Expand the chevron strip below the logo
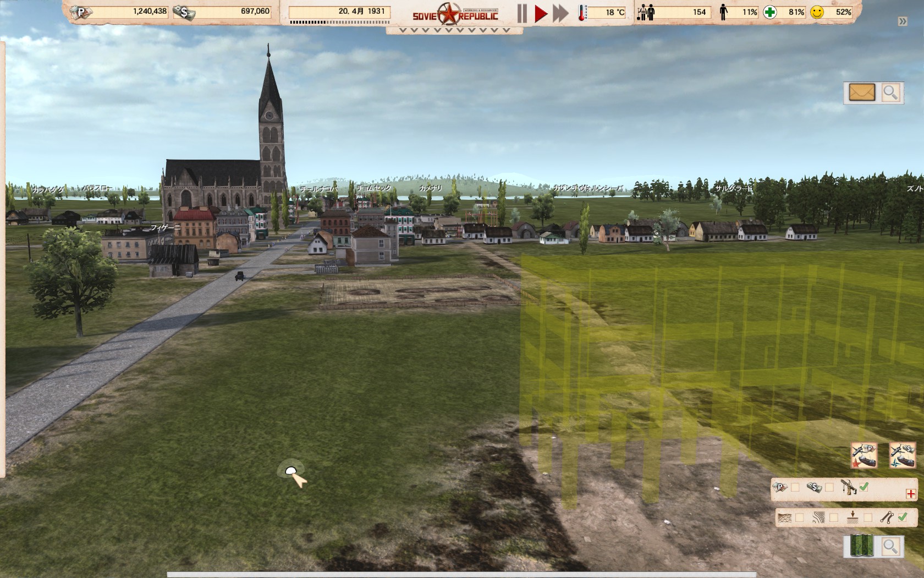The height and width of the screenshot is (578, 924). pyautogui.click(x=454, y=31)
